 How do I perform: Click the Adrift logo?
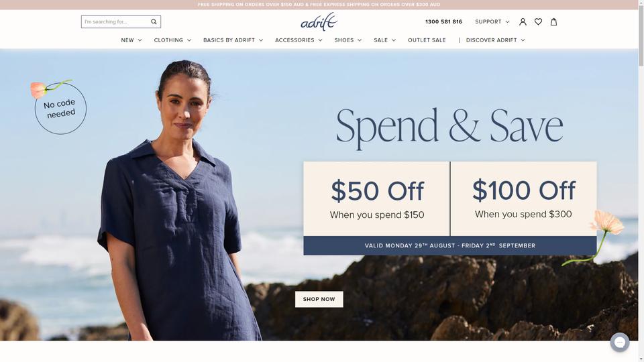pyautogui.click(x=319, y=21)
